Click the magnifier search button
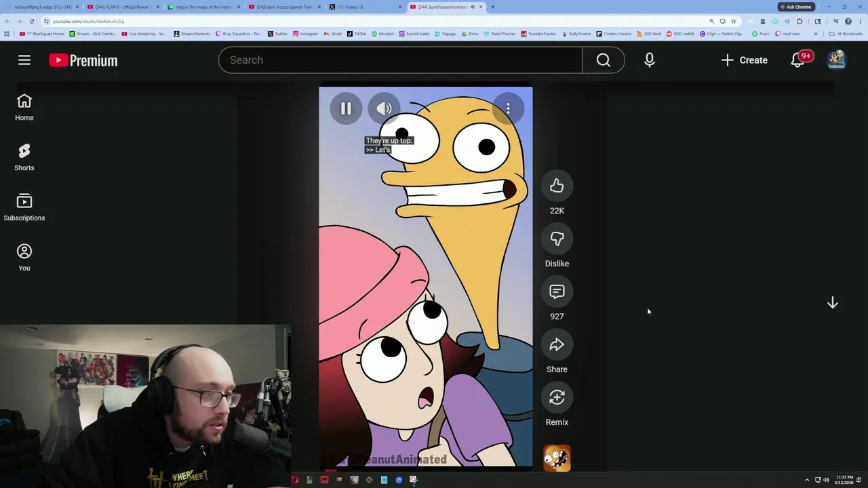Screen dimensions: 868x488 (x=603, y=60)
